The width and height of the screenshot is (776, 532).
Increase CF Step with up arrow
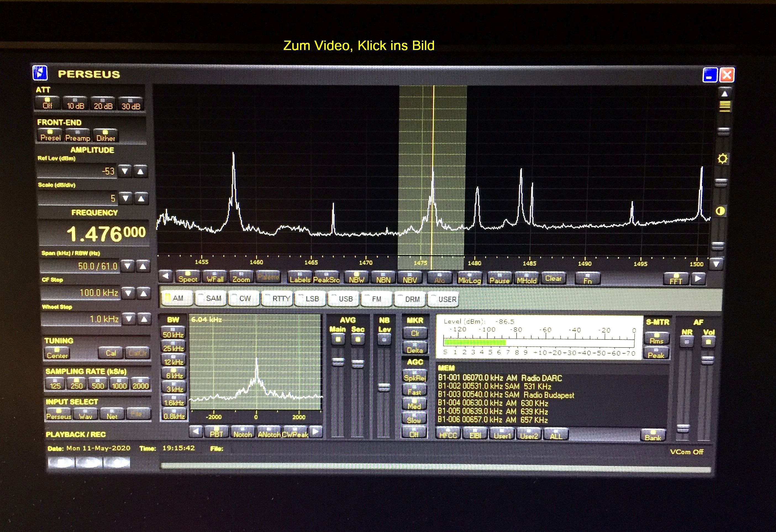(144, 293)
